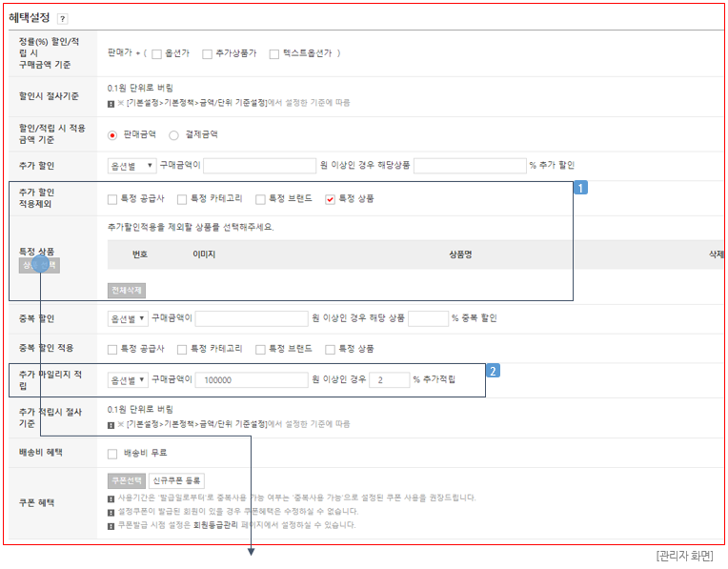Click the info icon under 추가 적립시 절사 기준
Image resolution: width=728 pixels, height=569 pixels.
coord(111,423)
